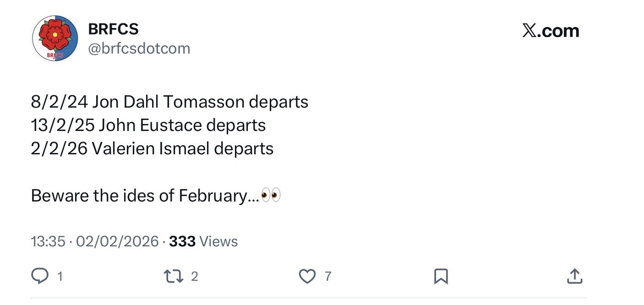The height and width of the screenshot is (305, 644).
Task: Click the Jon Dahl Tomasson departs line
Action: coord(169,102)
